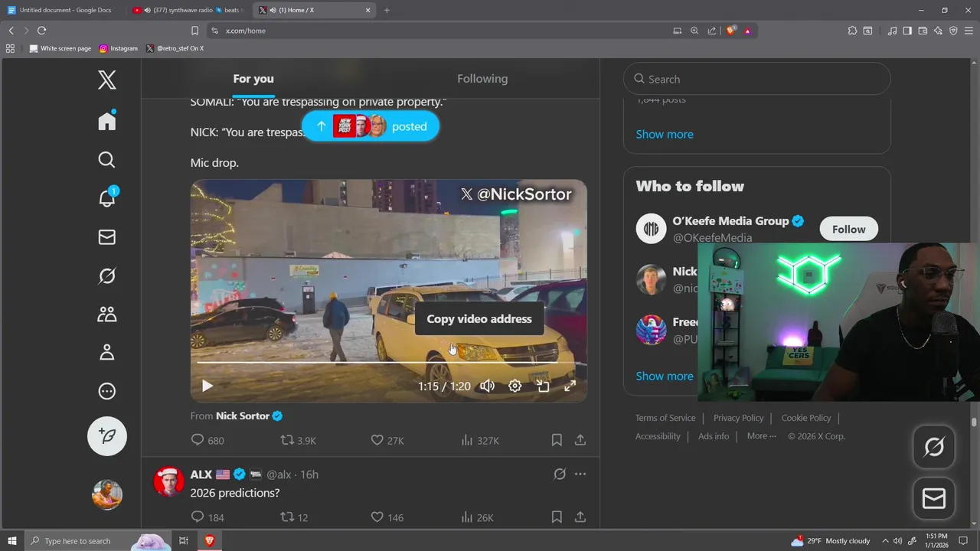Load new posts via the posted pill
Viewport: 980px width, 551px height.
click(371, 126)
